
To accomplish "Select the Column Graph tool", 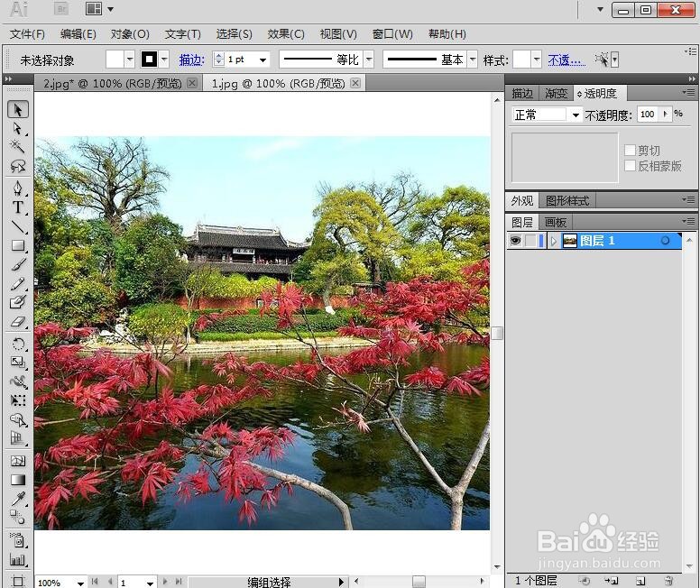I will point(18,559).
